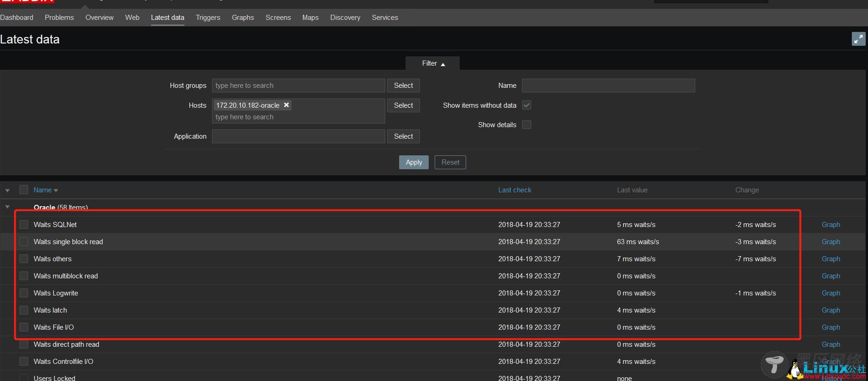Check the Waits File I/O checkbox
This screenshot has height=381, width=868.
(24, 327)
